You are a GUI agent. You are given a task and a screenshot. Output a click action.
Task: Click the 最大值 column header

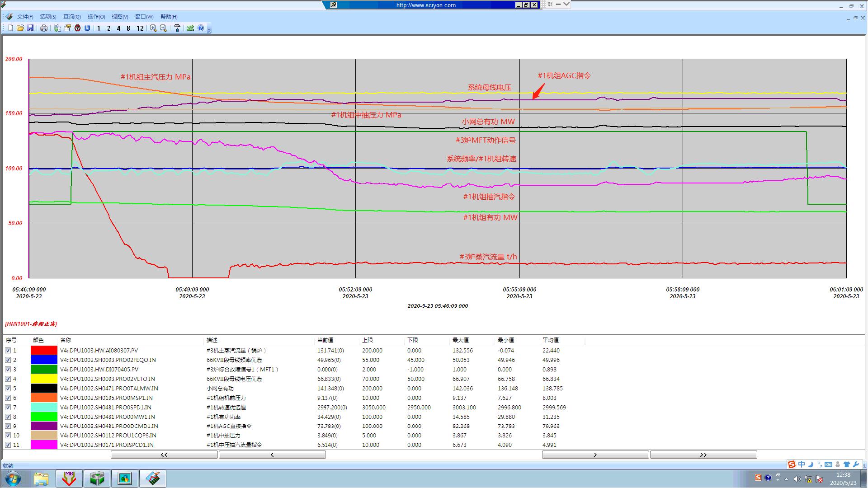(x=472, y=340)
